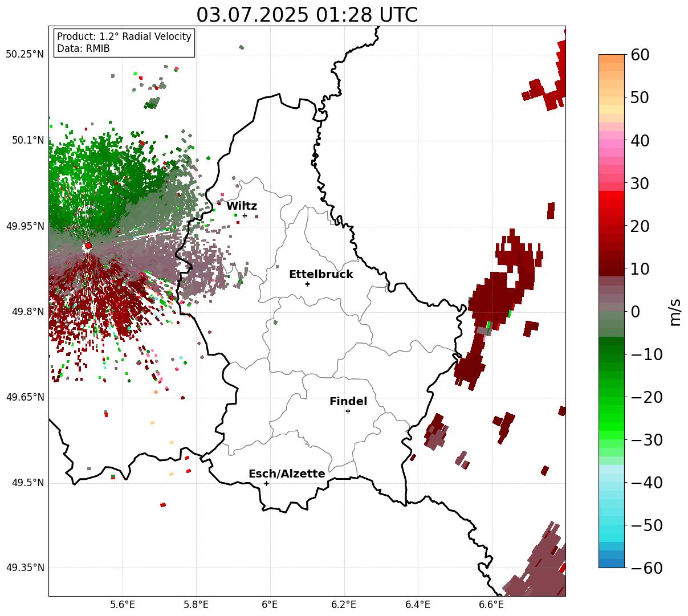Click the −50 colorbar tick label
This screenshot has height=616, width=688.
pos(646,525)
